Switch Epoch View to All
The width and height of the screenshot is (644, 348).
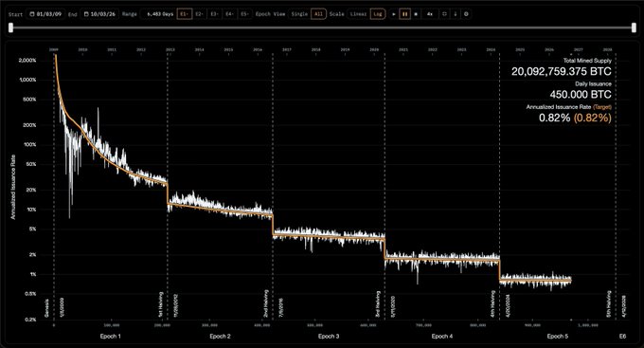point(318,14)
